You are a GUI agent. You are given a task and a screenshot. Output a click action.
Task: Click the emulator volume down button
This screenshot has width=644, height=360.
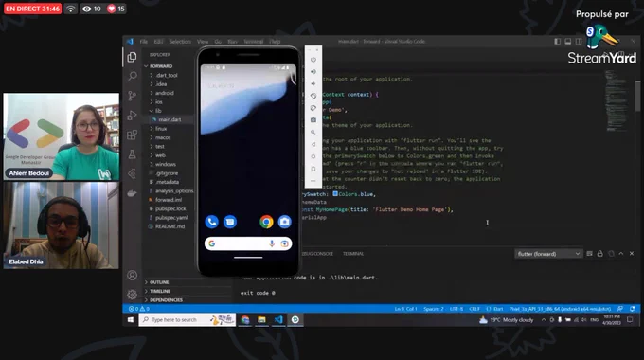pos(313,83)
